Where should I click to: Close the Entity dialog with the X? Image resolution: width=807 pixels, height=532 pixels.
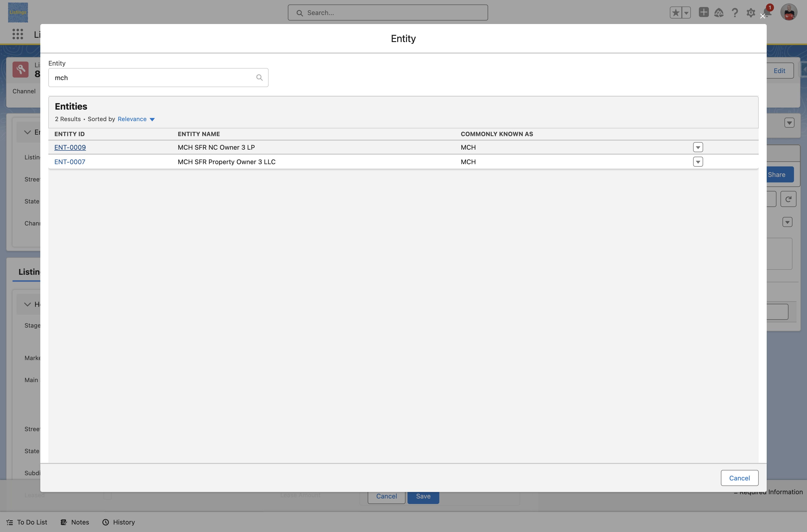tap(762, 16)
